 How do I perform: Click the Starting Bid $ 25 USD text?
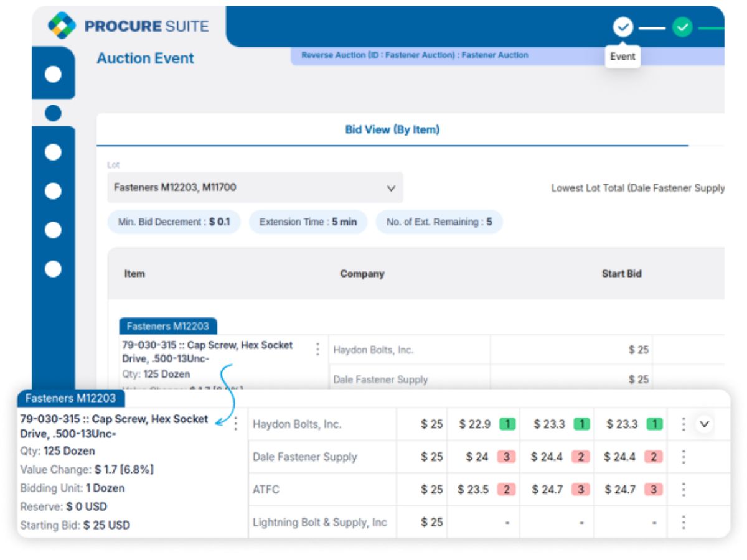click(x=75, y=525)
